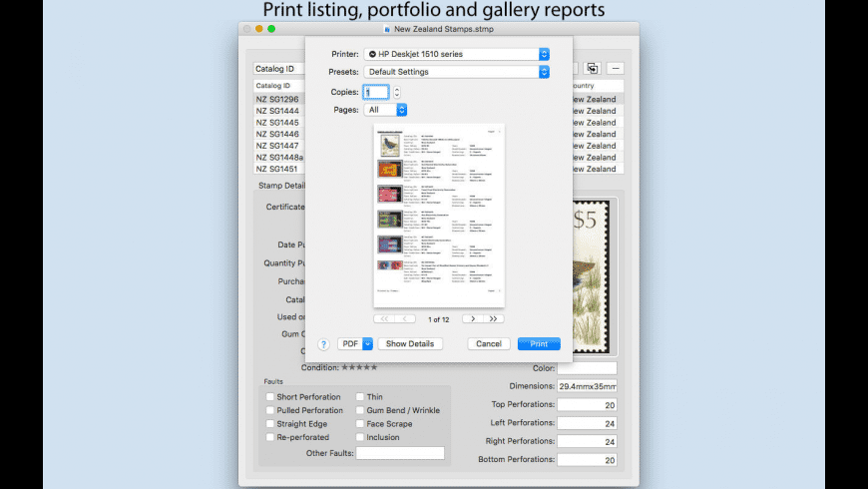Click the Copies stepper arrows
Viewport: 868px width, 489px height.
(397, 92)
